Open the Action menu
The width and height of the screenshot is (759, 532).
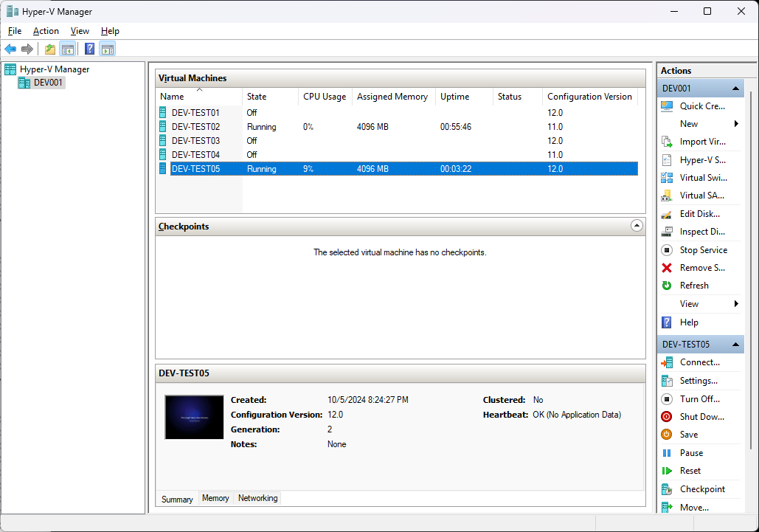[46, 31]
